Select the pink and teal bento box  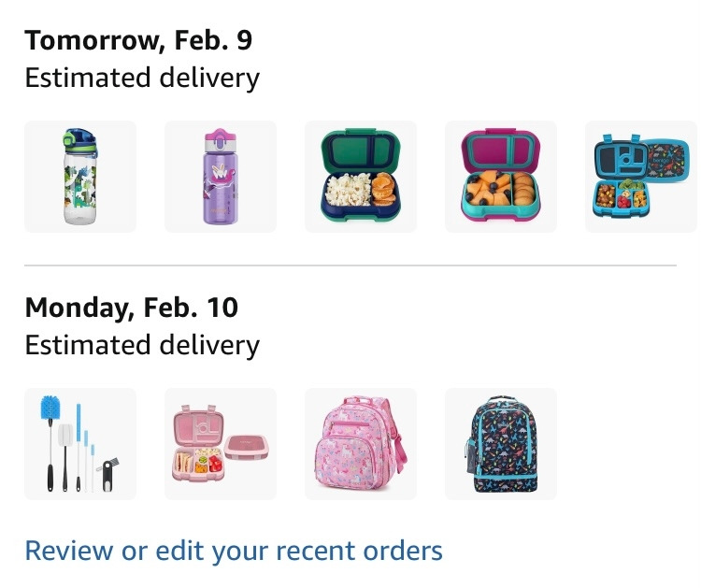click(x=501, y=177)
